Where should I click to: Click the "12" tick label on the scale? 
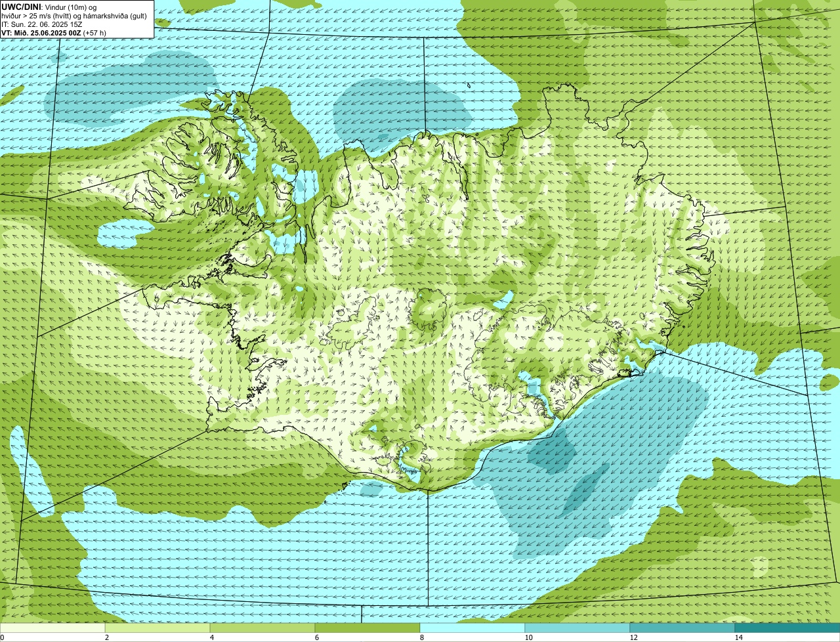(x=633, y=637)
